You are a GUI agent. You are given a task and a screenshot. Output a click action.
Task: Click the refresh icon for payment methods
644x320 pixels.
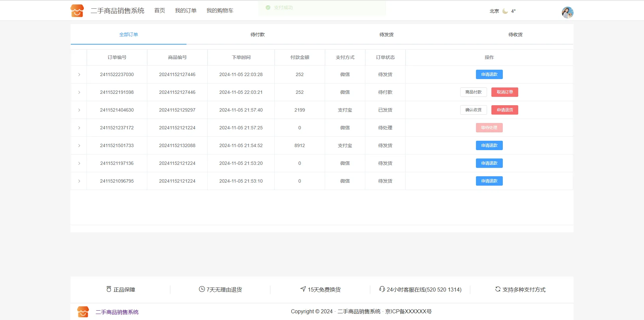(498, 289)
